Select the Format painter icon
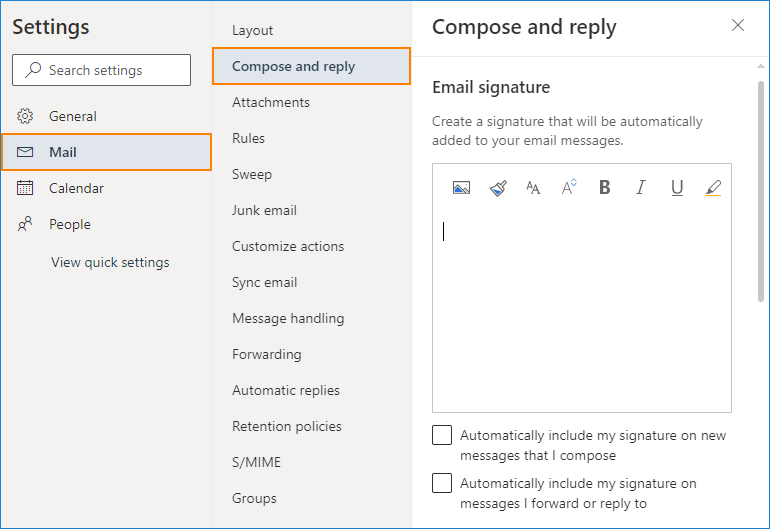 coord(498,188)
